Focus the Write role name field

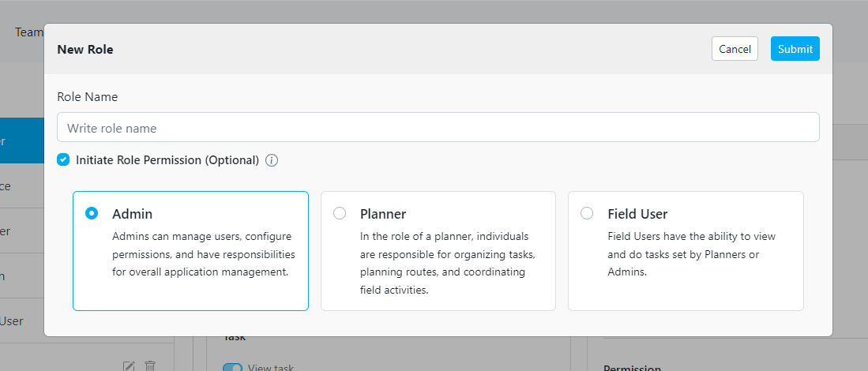point(438,128)
